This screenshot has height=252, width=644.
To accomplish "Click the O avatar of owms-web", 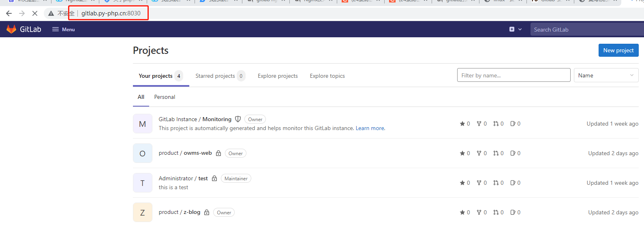I will 143,153.
